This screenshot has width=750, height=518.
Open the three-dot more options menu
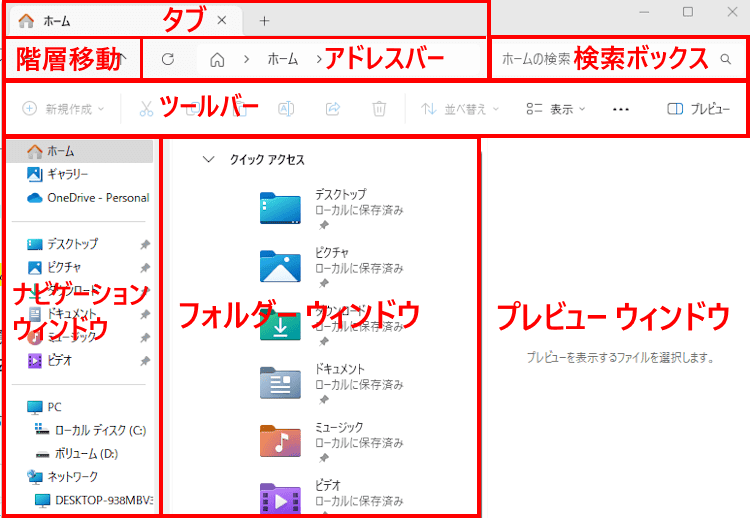pos(621,109)
